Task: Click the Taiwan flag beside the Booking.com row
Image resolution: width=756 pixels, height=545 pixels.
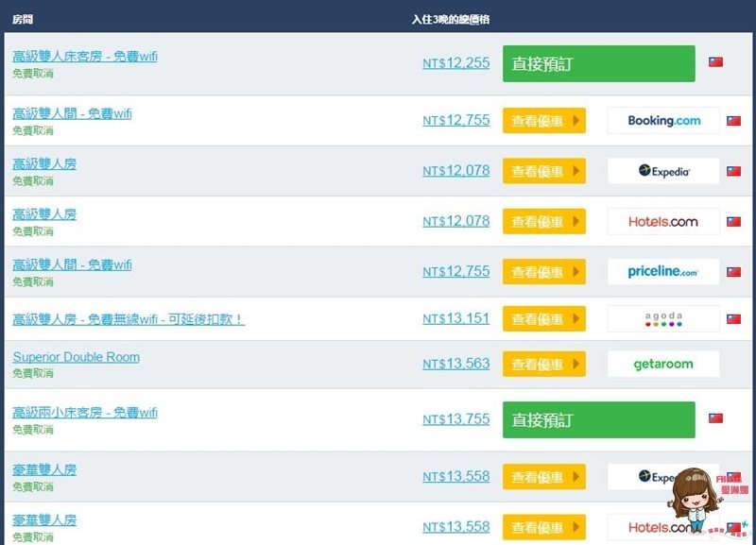Action: click(734, 121)
